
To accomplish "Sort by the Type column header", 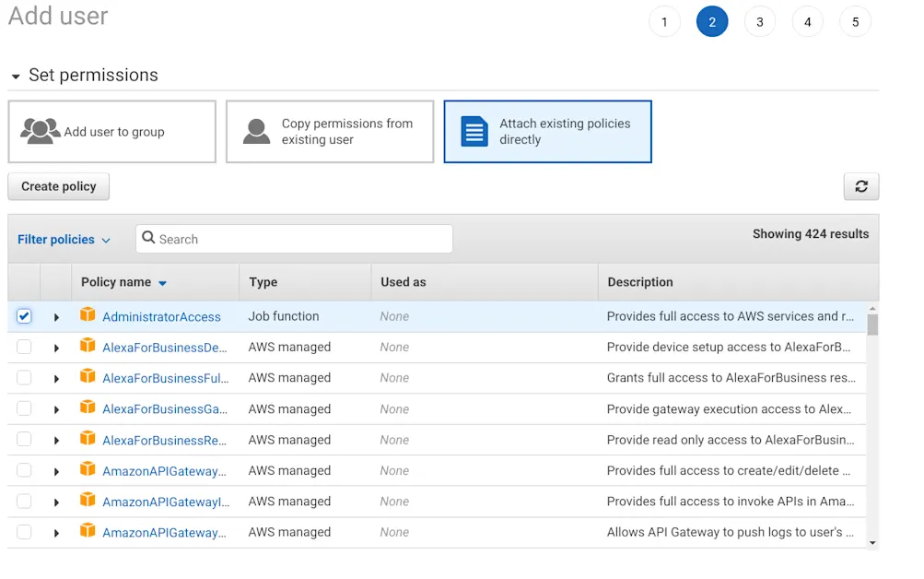I will point(263,282).
